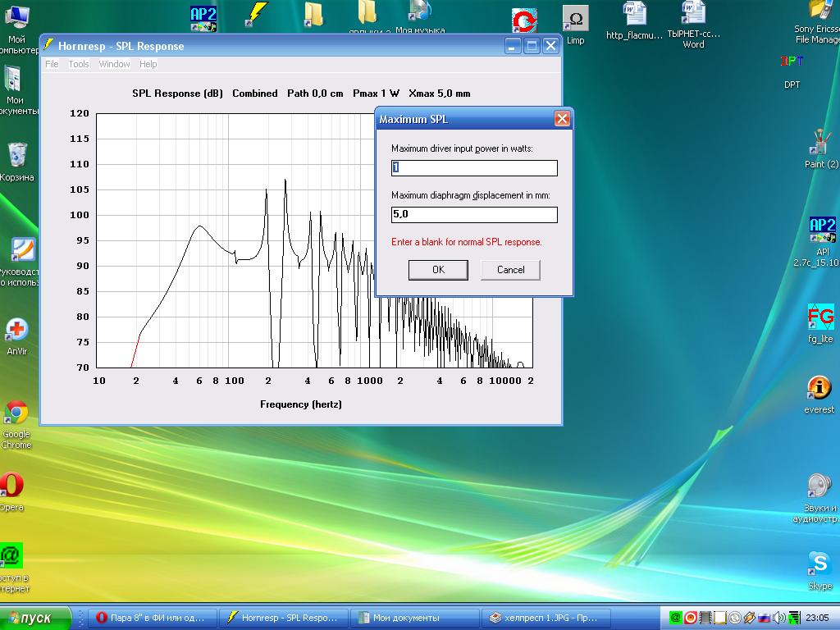Click the OK button in Maximum SPL dialog
This screenshot has width=840, height=630.
point(438,270)
